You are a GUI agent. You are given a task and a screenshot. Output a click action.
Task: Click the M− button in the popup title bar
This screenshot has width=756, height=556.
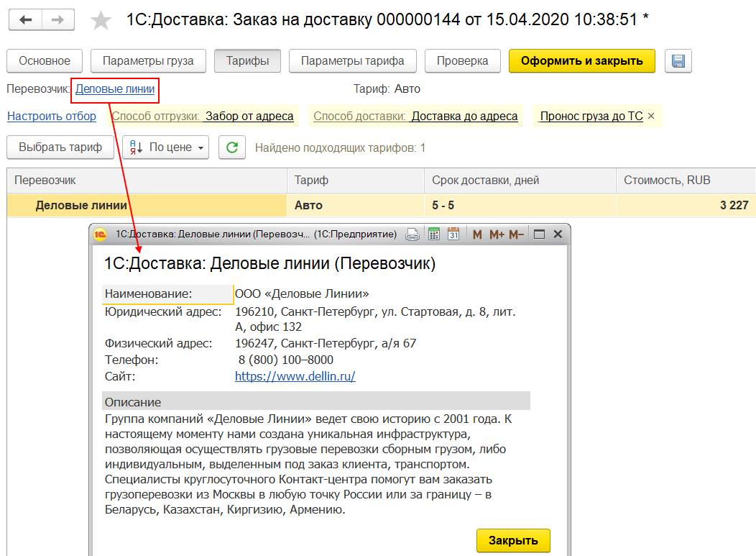coord(516,234)
